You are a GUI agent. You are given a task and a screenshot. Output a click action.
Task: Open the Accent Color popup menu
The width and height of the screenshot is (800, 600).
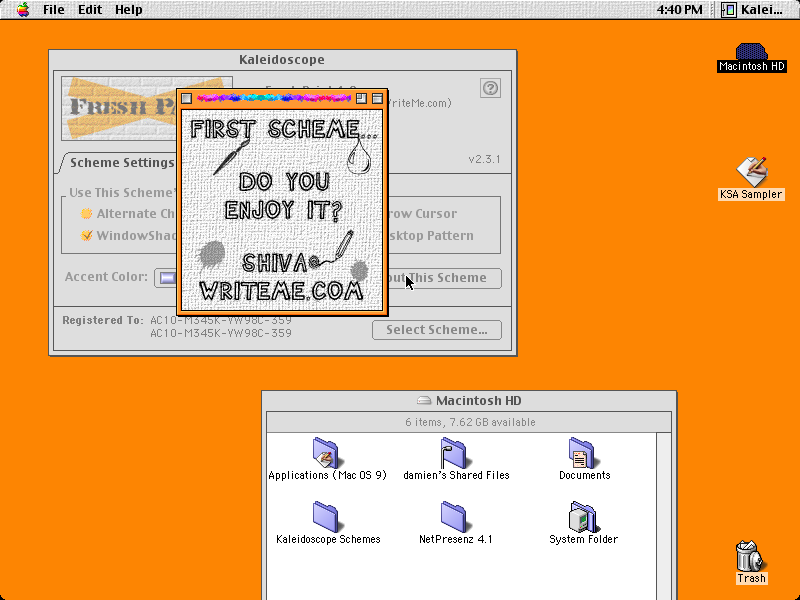(x=165, y=278)
